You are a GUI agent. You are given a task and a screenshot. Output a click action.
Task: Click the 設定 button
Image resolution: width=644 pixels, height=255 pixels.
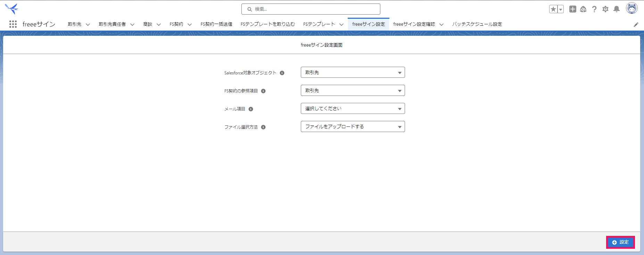(x=620, y=242)
